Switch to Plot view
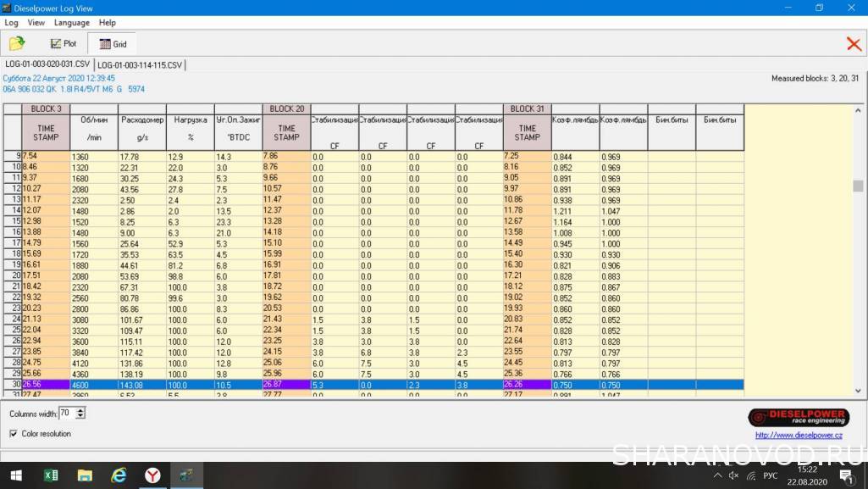The height and width of the screenshot is (489, 868). 63,43
